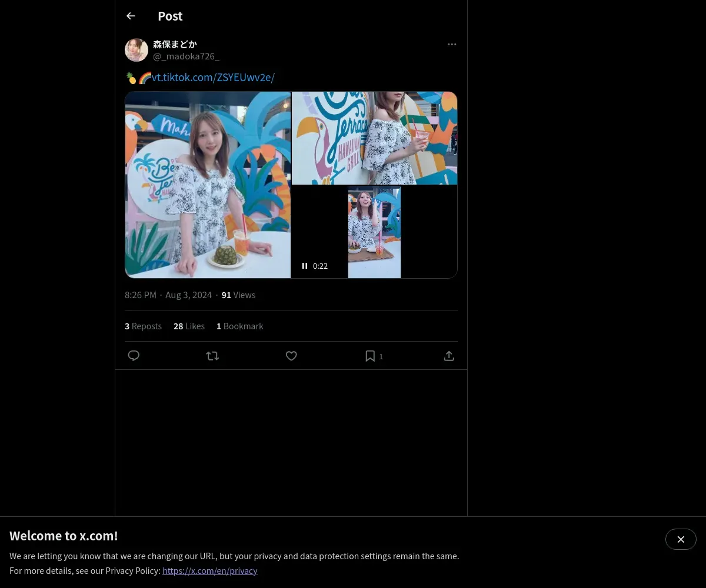Open the 8:26 PM · Aug 3, 2024 timestamp
Image resolution: width=706 pixels, height=588 pixels.
tap(168, 295)
